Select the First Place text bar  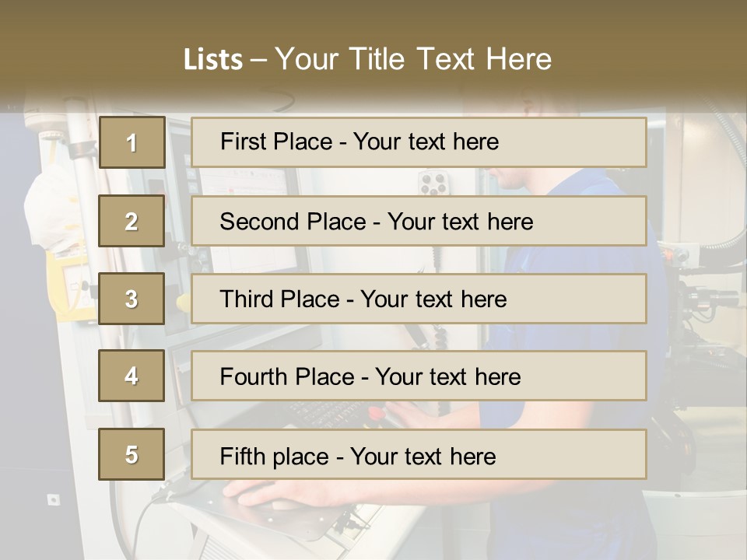coord(419,142)
